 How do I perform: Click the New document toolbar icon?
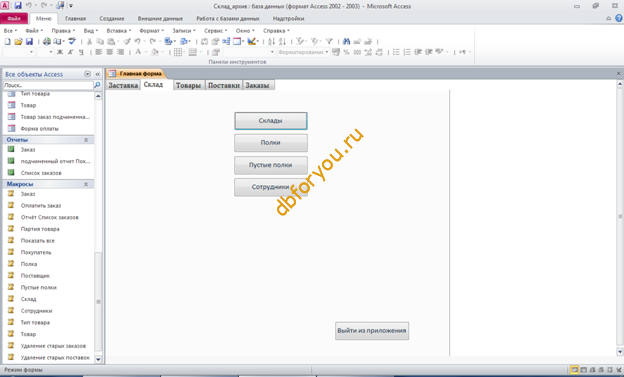pos(7,41)
